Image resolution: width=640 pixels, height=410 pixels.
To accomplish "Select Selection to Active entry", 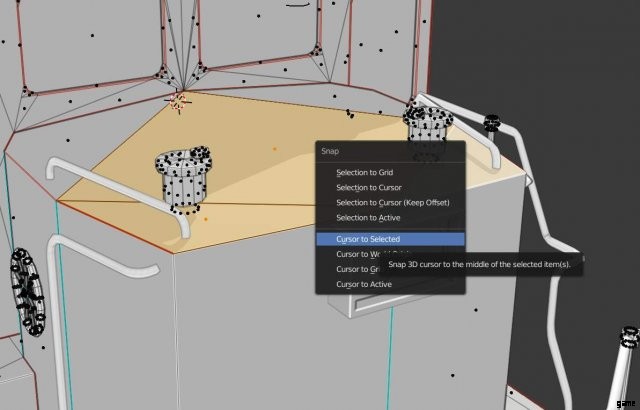I will point(368,218).
